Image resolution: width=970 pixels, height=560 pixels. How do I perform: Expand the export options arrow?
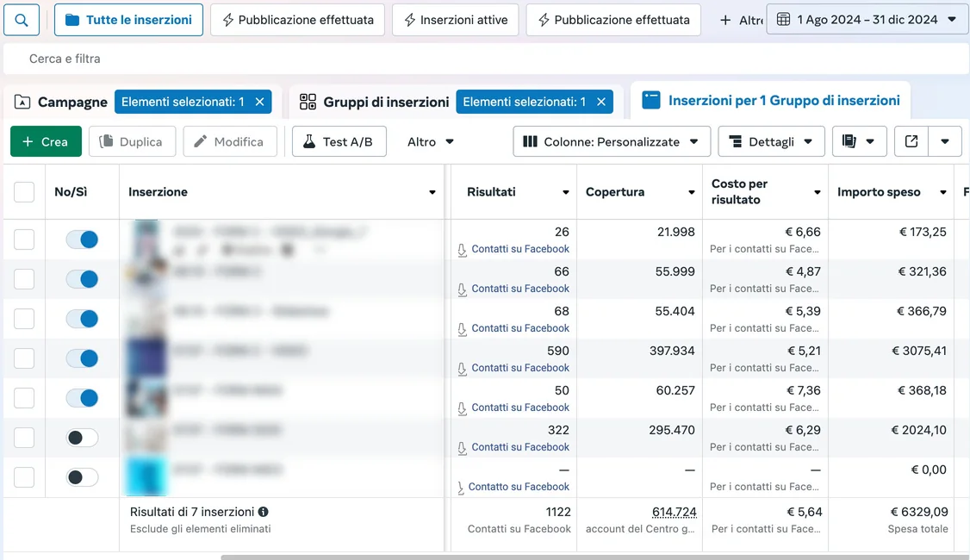click(x=945, y=141)
